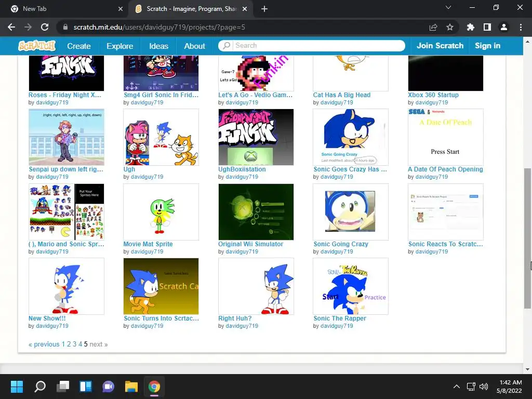
Task: Open a new browser tab with plus icon
Action: [x=264, y=9]
